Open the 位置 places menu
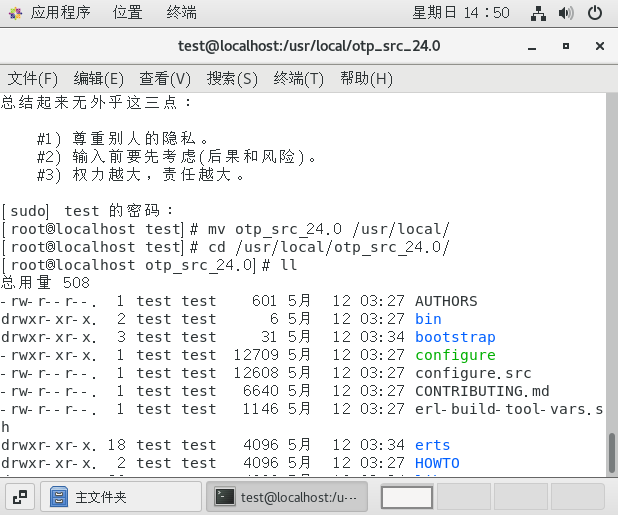618x515 pixels. 127,13
